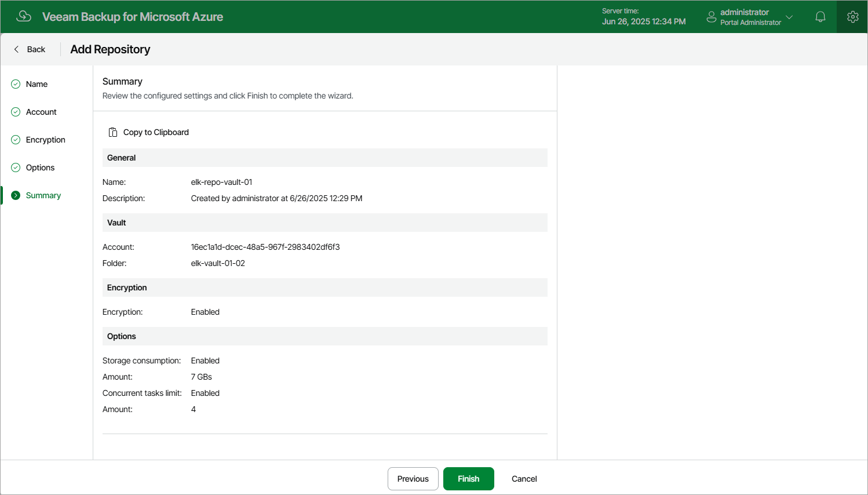Select the Summary wizard step
868x495 pixels.
coord(43,195)
